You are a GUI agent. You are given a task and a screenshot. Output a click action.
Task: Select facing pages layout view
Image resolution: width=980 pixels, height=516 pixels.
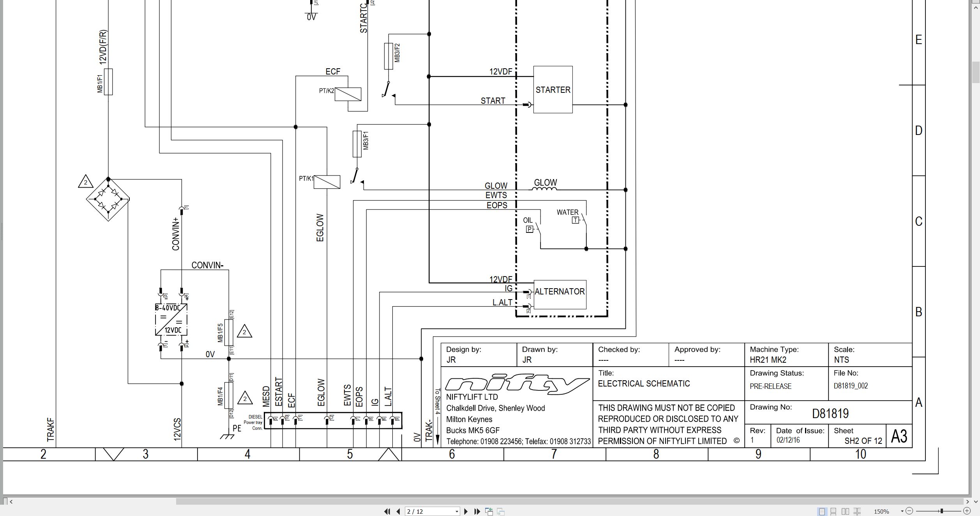coord(845,511)
